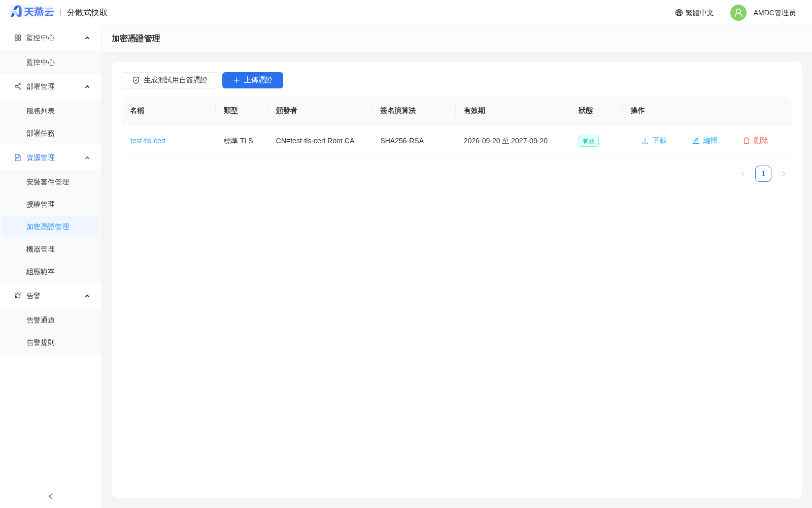Image resolution: width=812 pixels, height=508 pixels.
Task: Open 部署任務 in the sidebar
Action: (51, 133)
